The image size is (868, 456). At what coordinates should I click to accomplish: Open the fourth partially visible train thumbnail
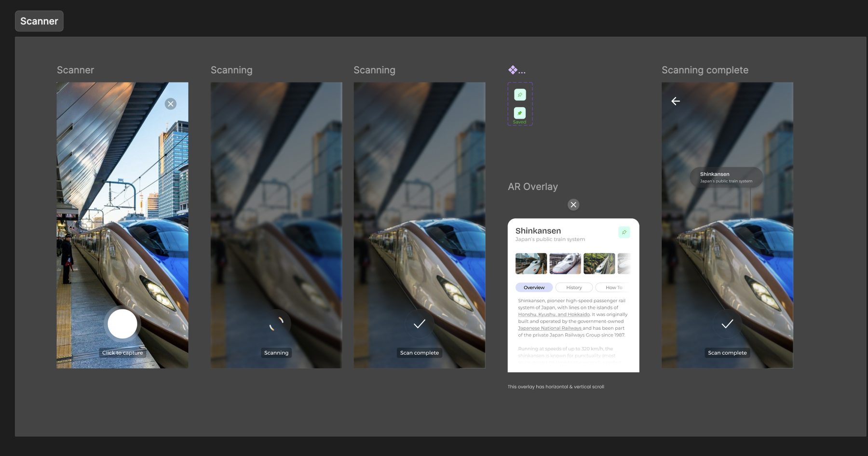pos(624,264)
